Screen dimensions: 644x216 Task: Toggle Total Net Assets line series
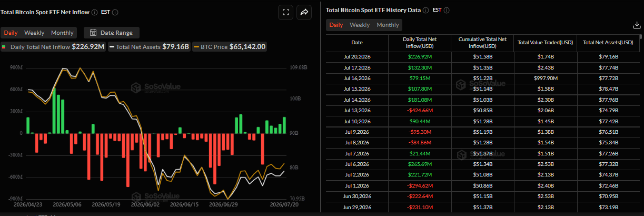(x=150, y=47)
